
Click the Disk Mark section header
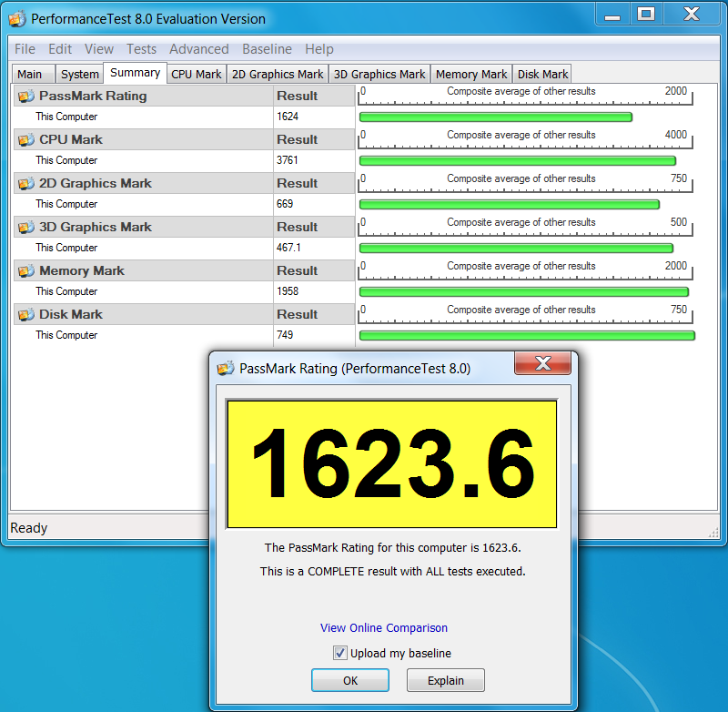(x=144, y=314)
